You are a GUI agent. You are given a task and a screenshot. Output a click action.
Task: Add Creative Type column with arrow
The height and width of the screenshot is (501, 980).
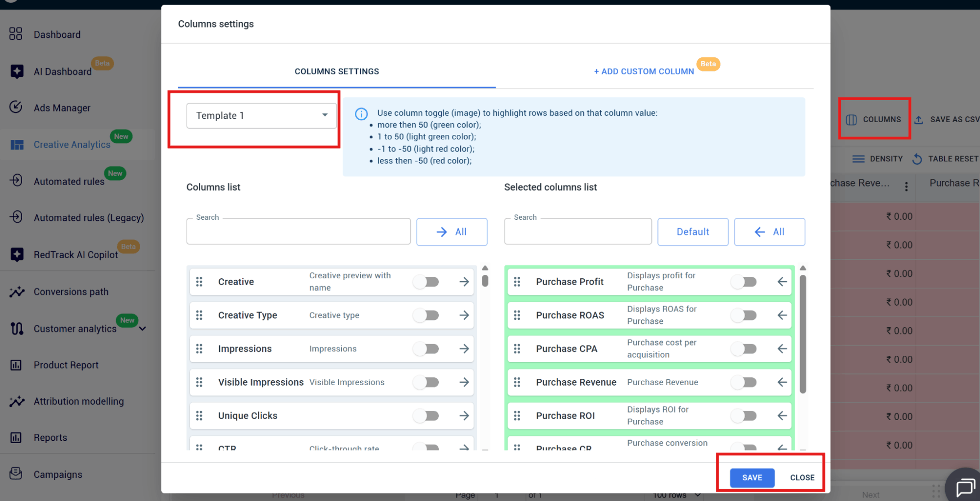pos(464,315)
